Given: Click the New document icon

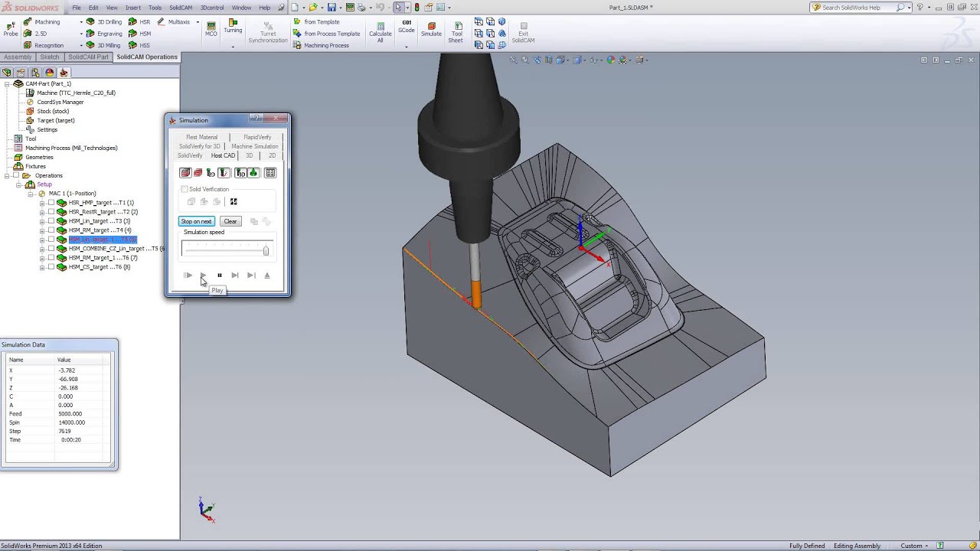Looking at the screenshot, I should pos(296,8).
